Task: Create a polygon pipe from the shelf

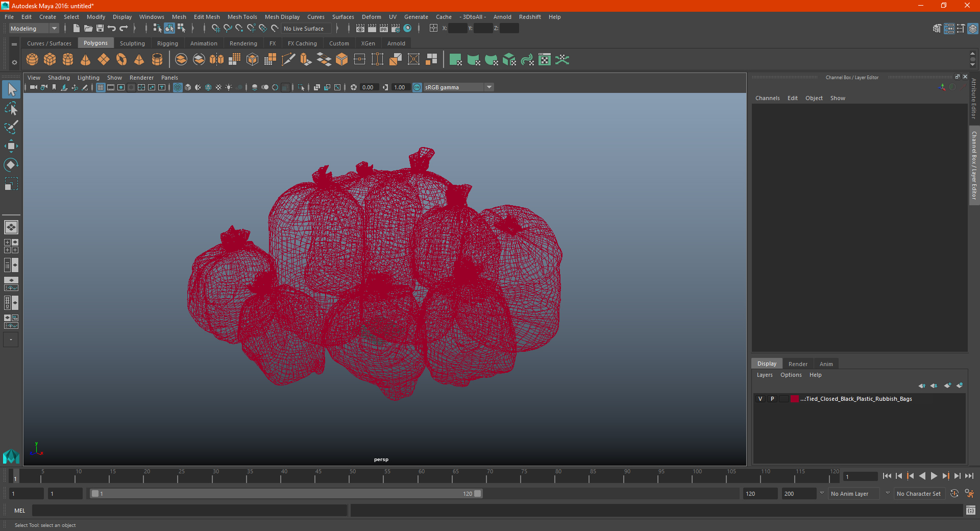Action: [x=157, y=60]
